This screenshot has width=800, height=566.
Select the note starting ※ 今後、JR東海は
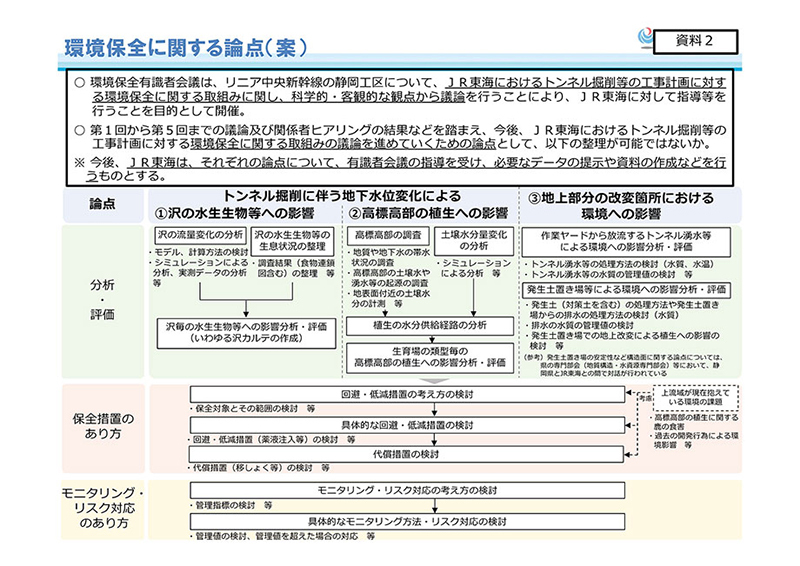coord(403,169)
